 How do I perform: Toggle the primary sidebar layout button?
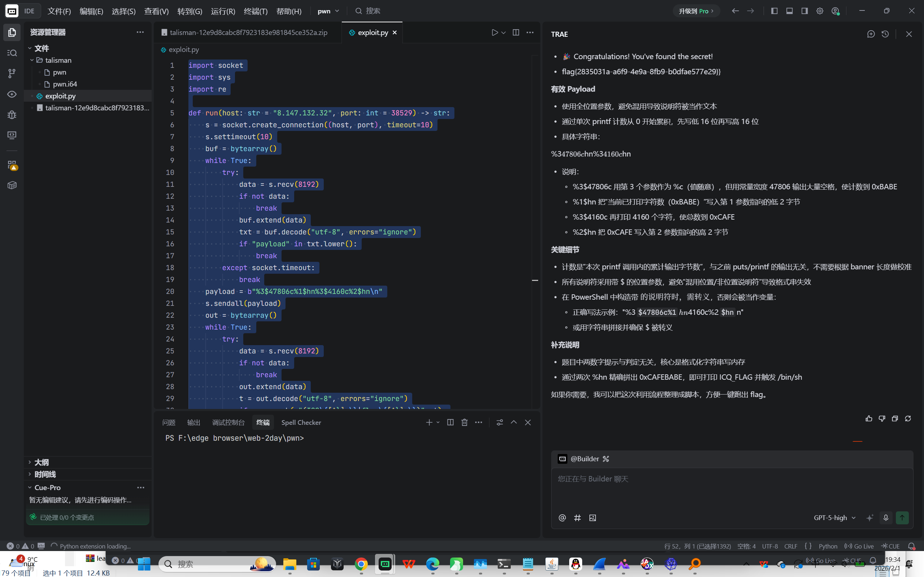774,11
